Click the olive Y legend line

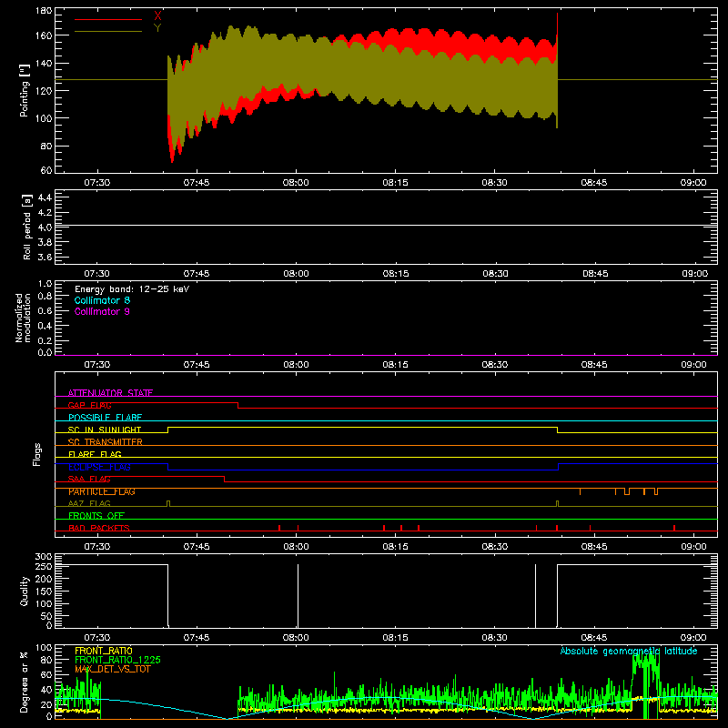coord(107,32)
